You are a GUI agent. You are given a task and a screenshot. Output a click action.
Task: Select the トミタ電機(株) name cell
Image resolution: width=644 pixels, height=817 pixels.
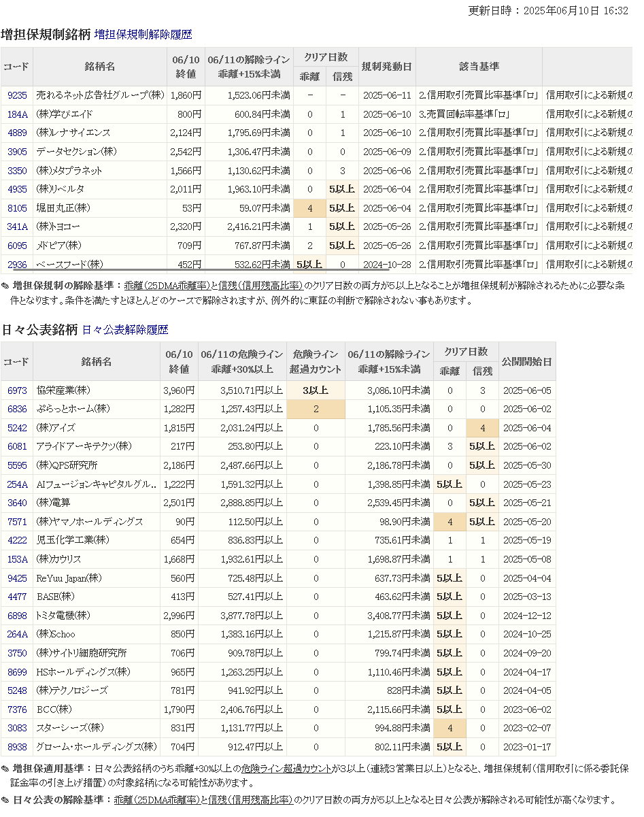point(97,616)
